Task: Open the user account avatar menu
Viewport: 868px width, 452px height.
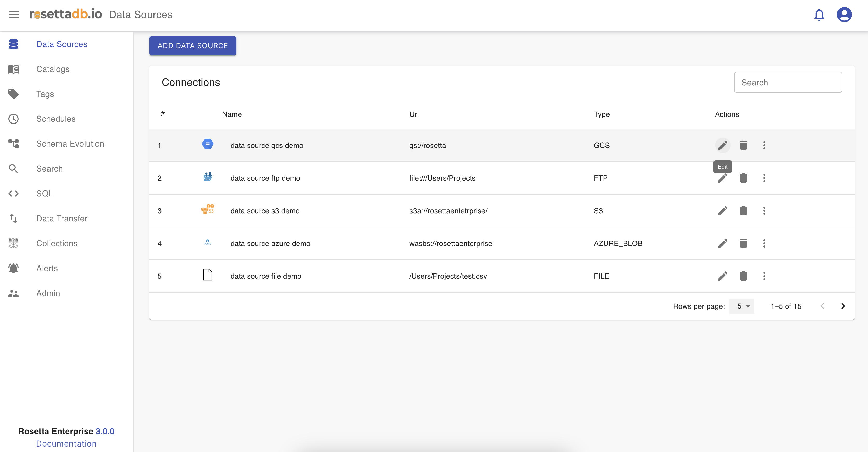Action: [844, 15]
